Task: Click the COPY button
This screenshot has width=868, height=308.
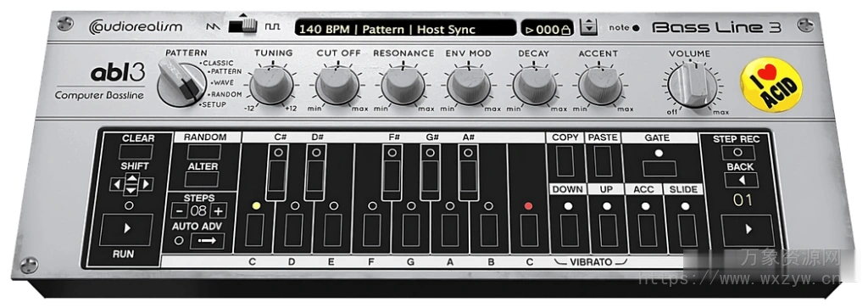Action: (x=565, y=161)
